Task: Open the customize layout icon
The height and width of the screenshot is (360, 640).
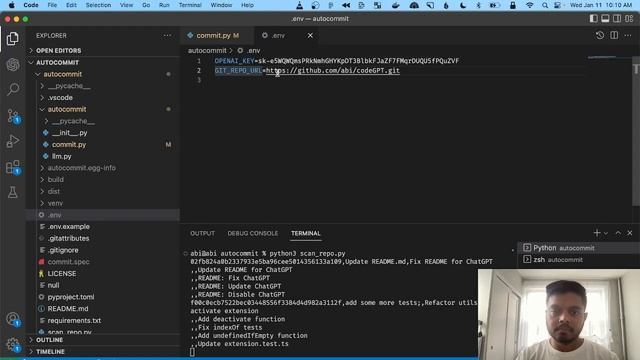Action: (629, 19)
